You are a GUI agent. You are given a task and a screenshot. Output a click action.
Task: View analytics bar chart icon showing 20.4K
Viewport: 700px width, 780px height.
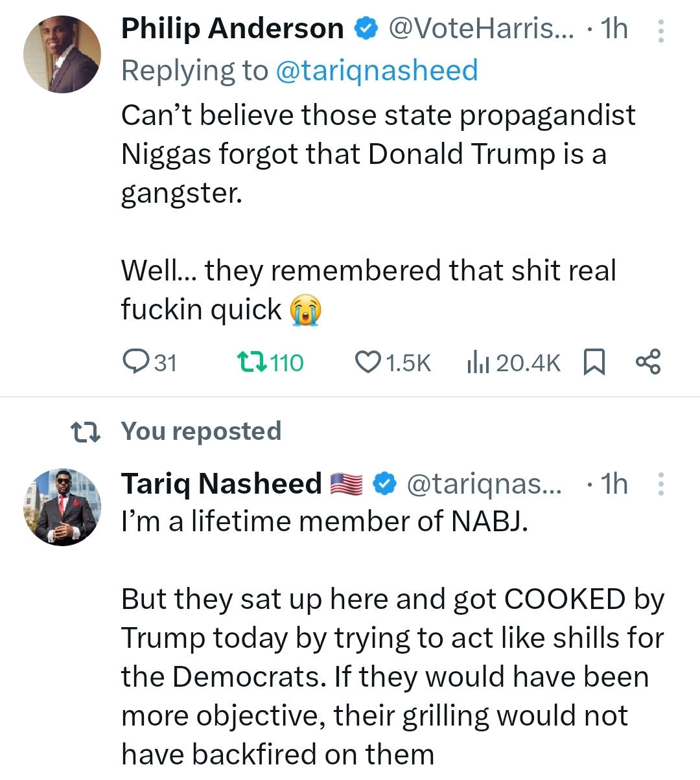(x=478, y=362)
